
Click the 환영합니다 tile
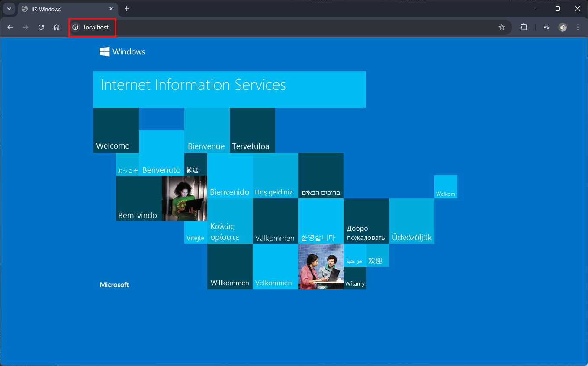[x=321, y=221]
